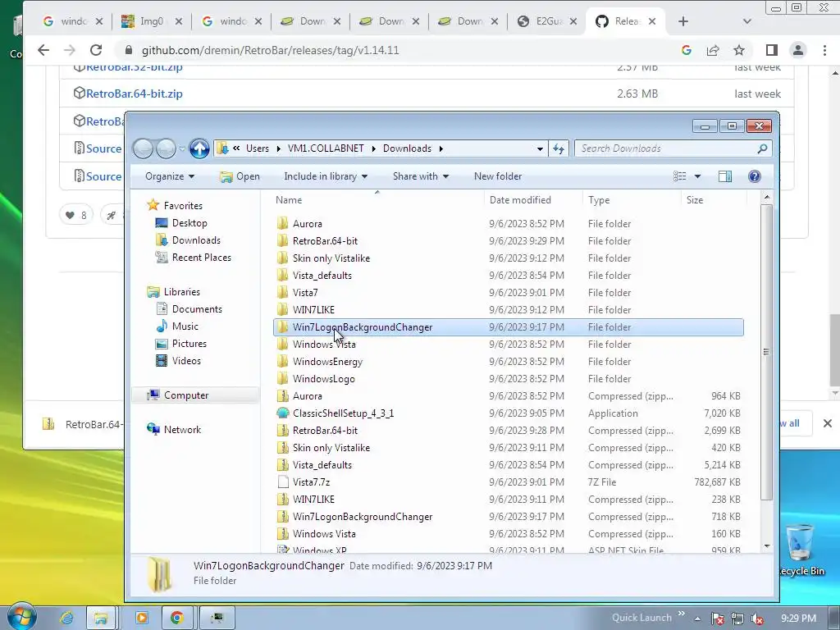Click the Action Center flag tray icon
Viewport: 840px width, 630px height.
tap(717, 619)
